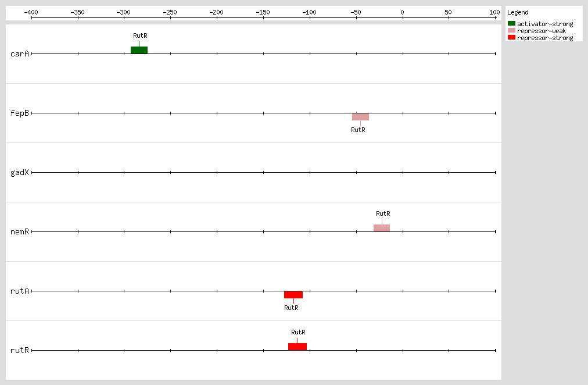This screenshot has width=588, height=385.
Task: Click the -350 axis tick label
Action: click(x=78, y=12)
